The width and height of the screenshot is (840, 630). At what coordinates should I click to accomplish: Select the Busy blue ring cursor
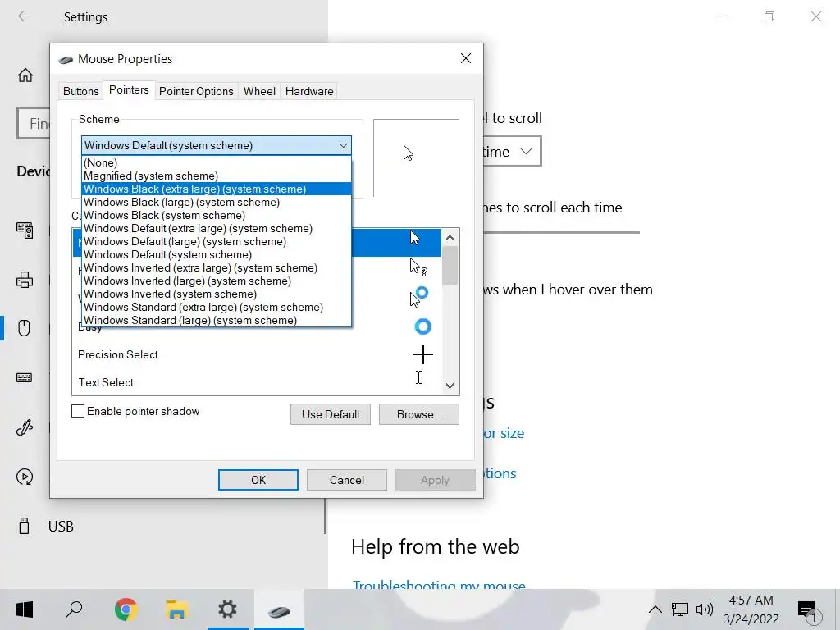423,326
